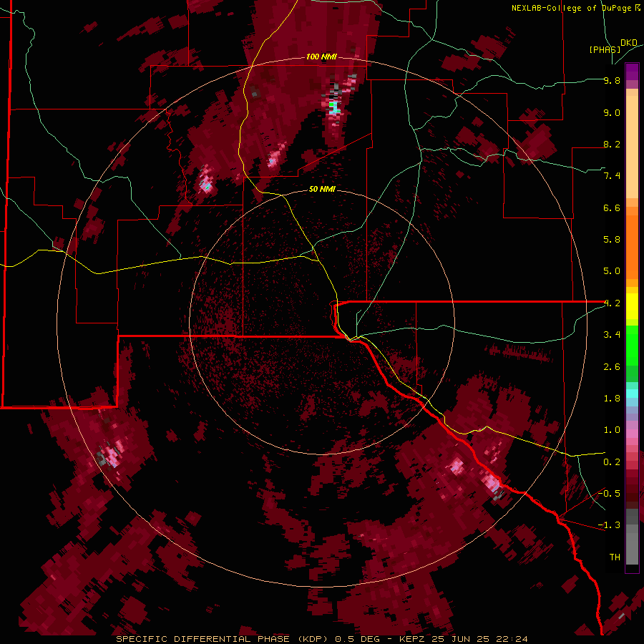
Task: Click the cyan segment of the color bar
Action: [x=632, y=394]
